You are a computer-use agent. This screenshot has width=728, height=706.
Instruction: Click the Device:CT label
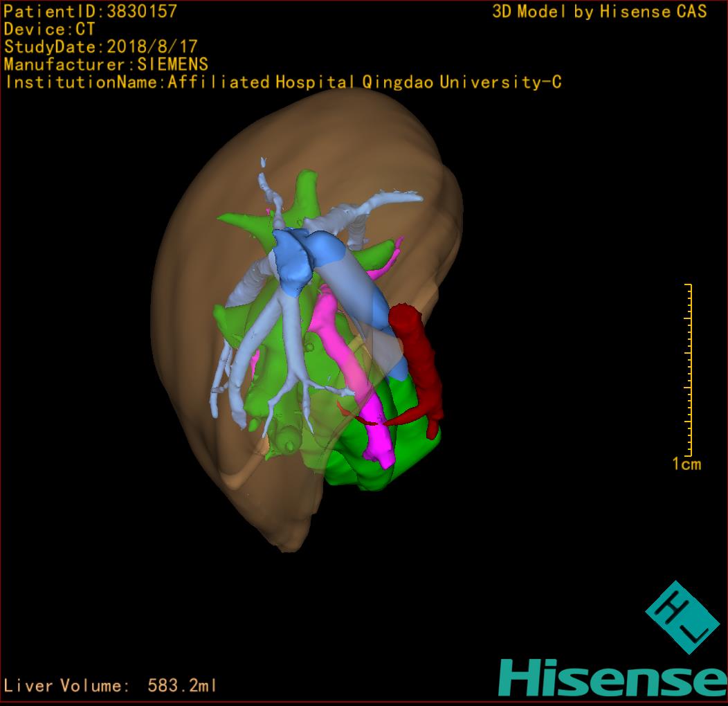pyautogui.click(x=50, y=29)
